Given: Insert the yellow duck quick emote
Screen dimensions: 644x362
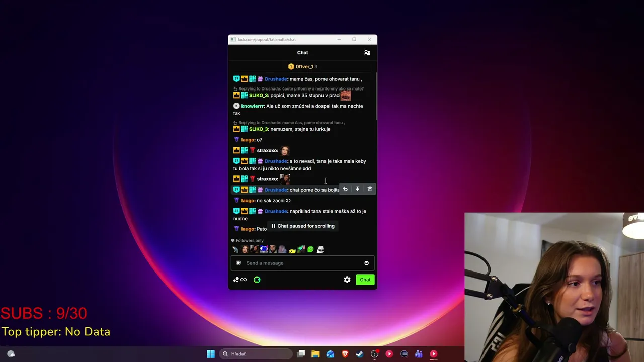Looking at the screenshot, I should click(292, 250).
